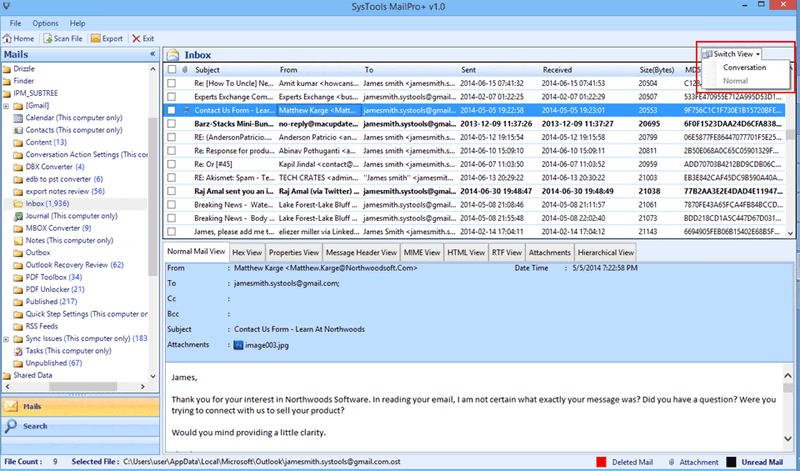This screenshot has width=800, height=471.
Task: Open the File menu
Action: tap(15, 23)
